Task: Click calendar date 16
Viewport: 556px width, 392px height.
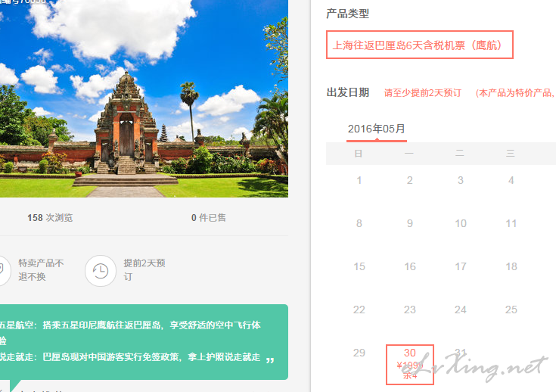Action: 410,266
